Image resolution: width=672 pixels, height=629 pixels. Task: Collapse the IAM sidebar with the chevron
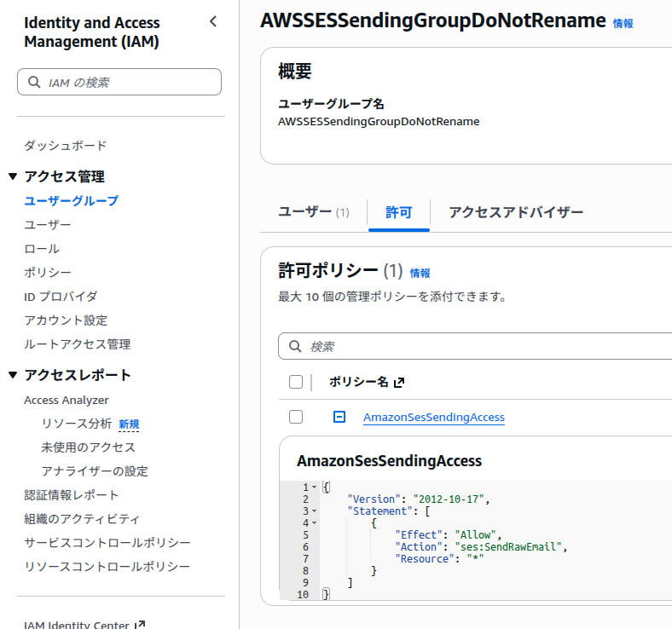pyautogui.click(x=213, y=22)
